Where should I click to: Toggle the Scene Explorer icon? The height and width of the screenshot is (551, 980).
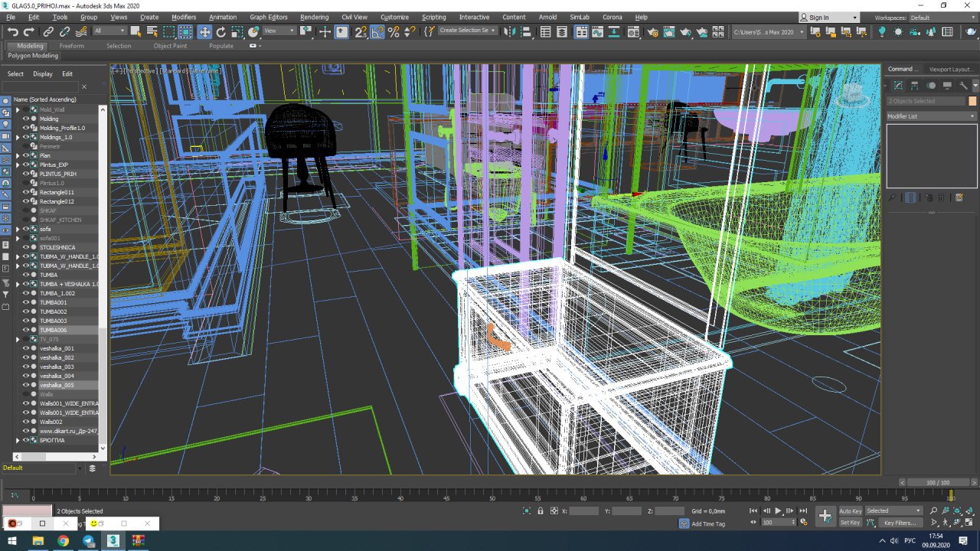pos(546,31)
